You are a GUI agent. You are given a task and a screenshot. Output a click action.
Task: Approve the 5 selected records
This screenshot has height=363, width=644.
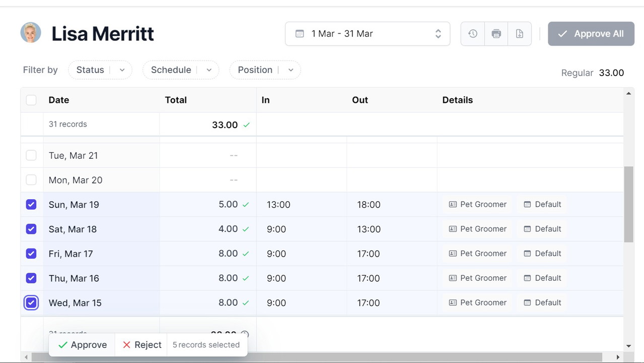coord(82,345)
